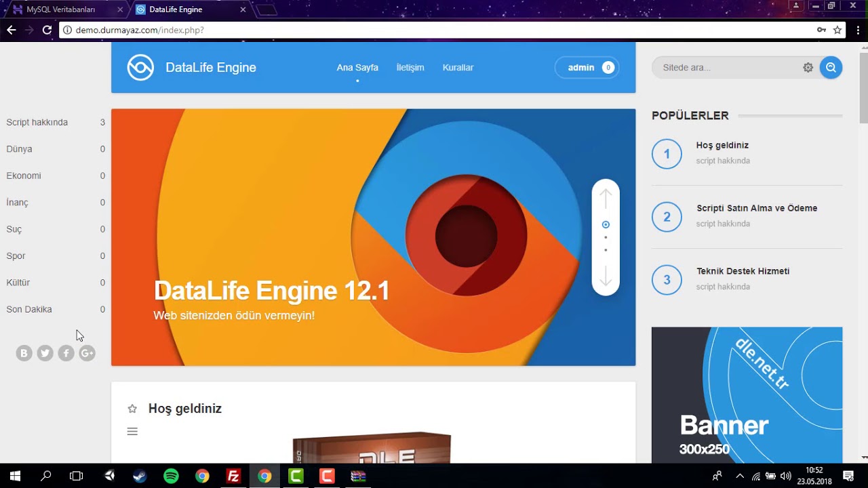Open the İletişim menu item
This screenshot has height=488, width=868.
410,68
